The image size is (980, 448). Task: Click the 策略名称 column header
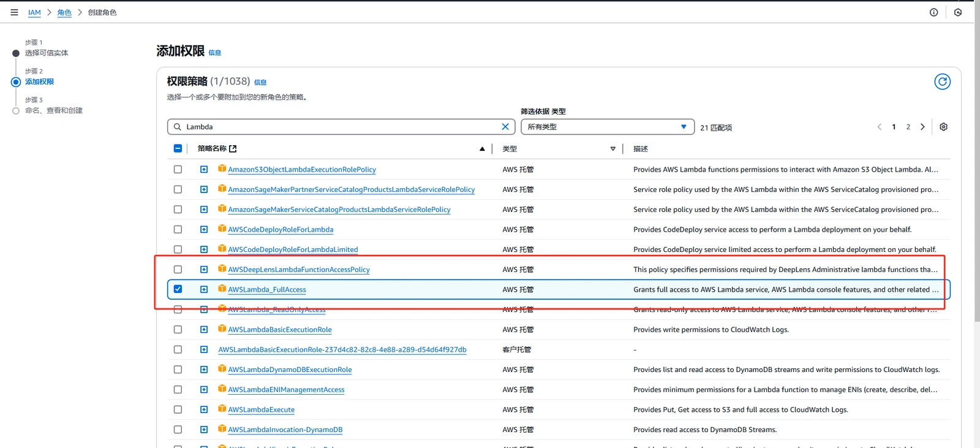[212, 148]
